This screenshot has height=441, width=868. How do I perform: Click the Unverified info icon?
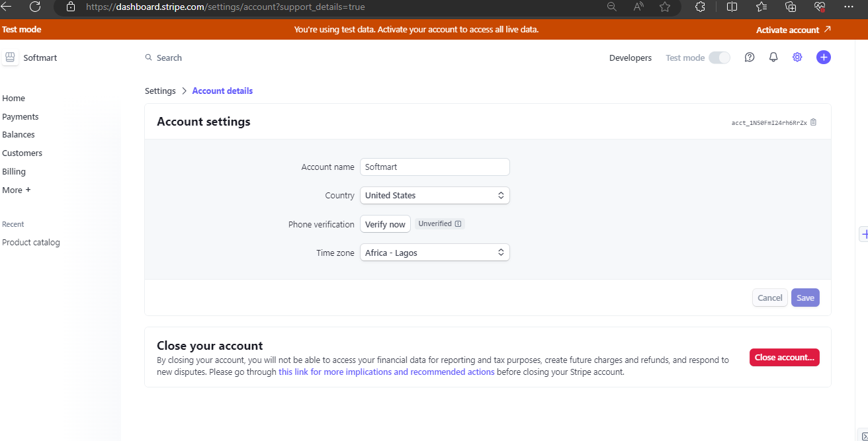pyautogui.click(x=458, y=223)
